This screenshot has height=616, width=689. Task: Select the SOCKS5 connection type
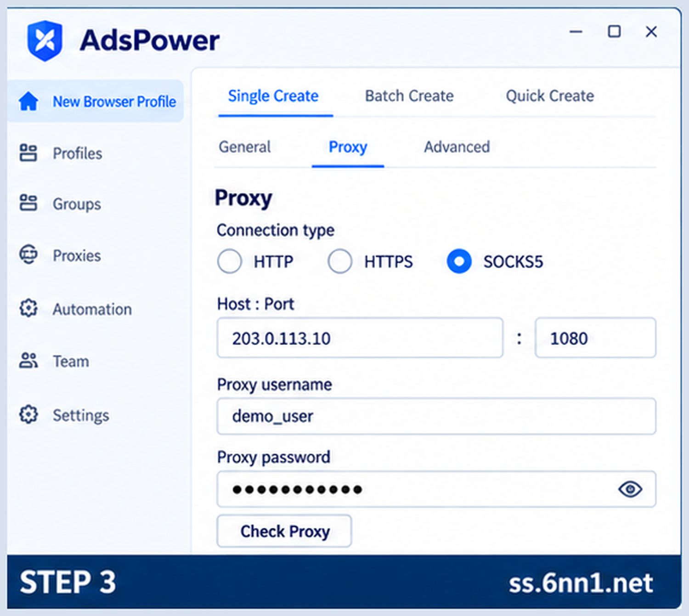459,261
